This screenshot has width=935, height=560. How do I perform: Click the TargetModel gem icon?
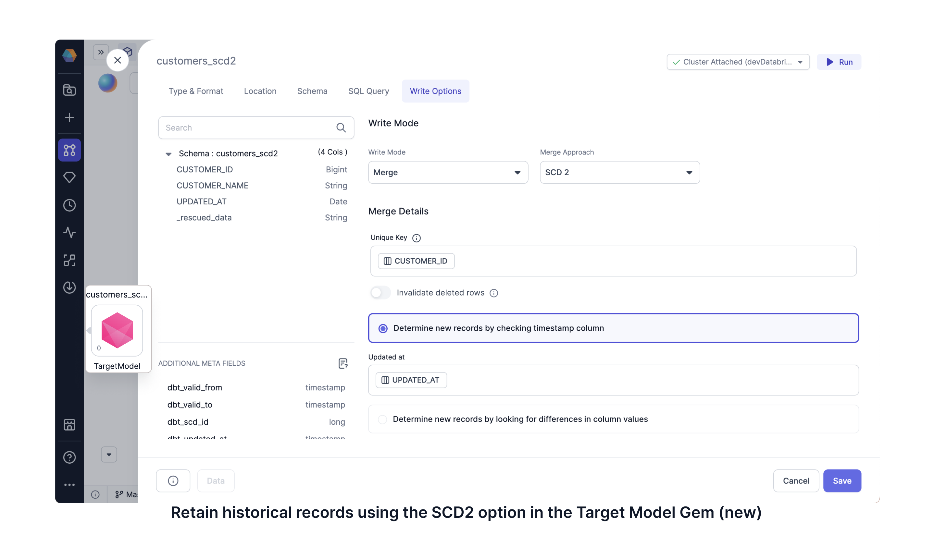[x=118, y=329]
